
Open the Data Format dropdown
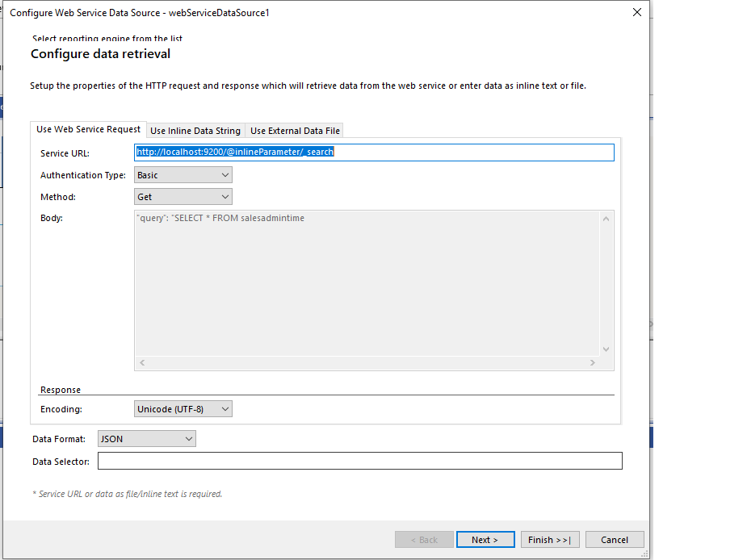coord(147,439)
